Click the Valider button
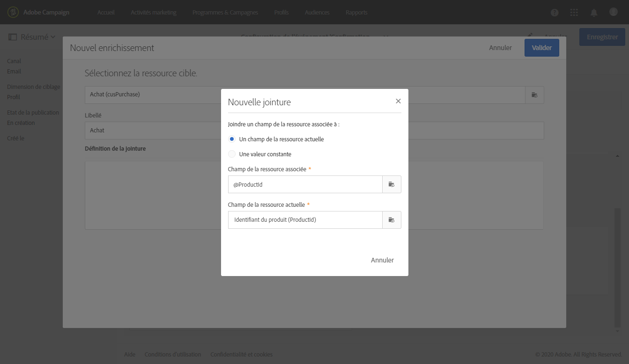The width and height of the screenshot is (629, 364). 541,48
